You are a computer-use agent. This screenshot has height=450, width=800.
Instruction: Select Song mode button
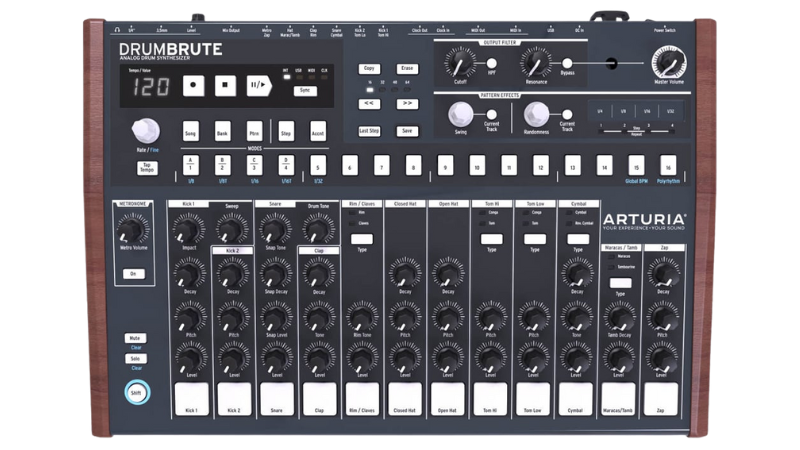coord(190,131)
